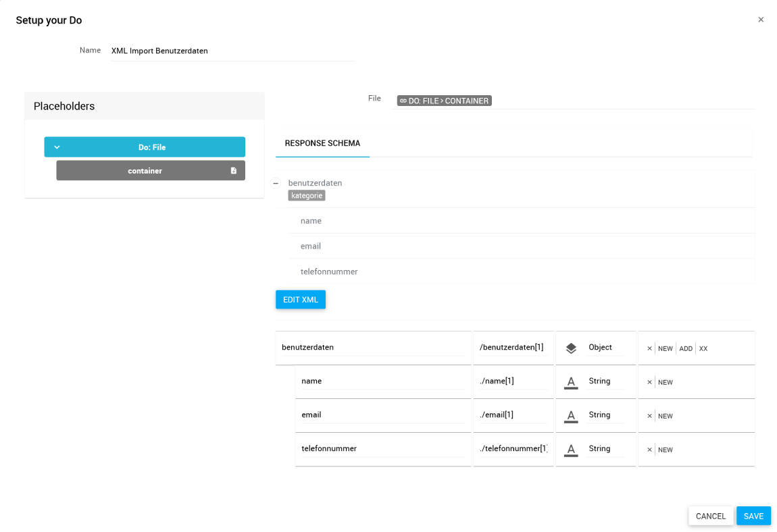This screenshot has width=777, height=532.
Task: Collapse the Do: File placeholder group
Action: [x=57, y=147]
